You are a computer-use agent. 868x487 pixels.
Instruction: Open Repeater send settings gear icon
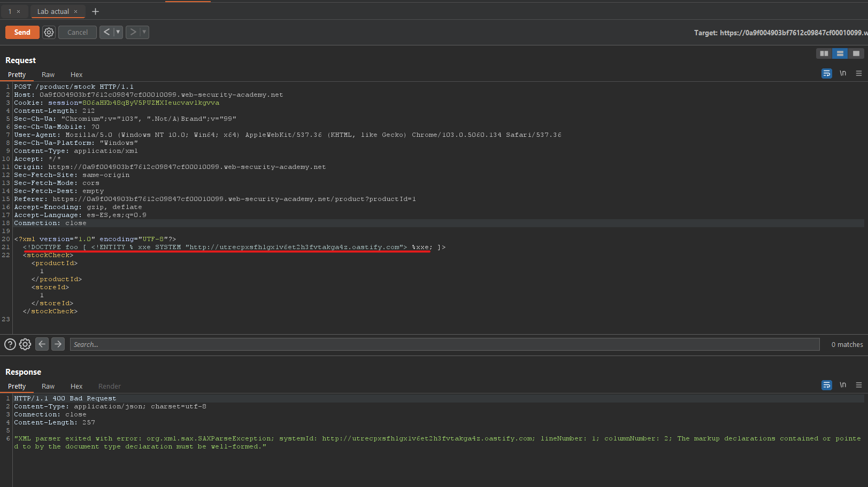[x=49, y=33]
